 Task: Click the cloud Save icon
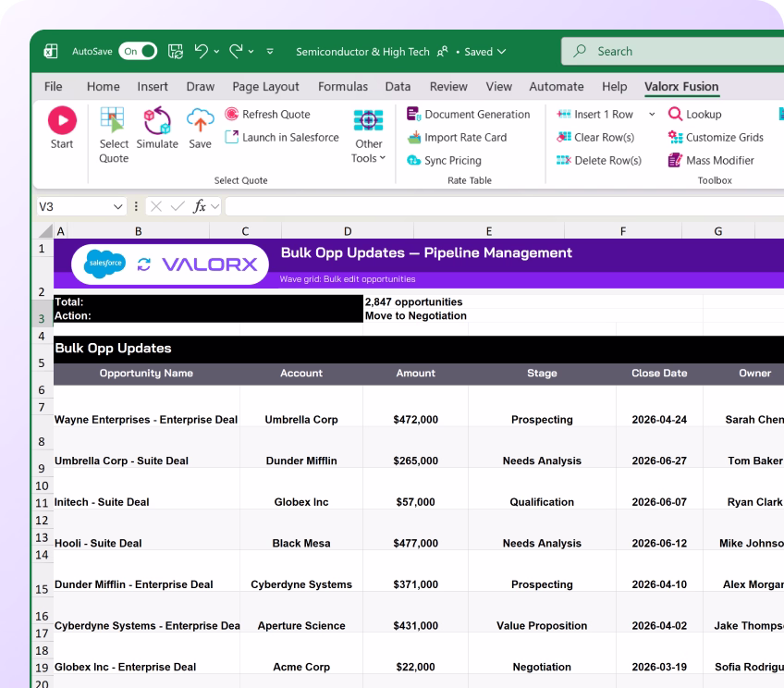(200, 120)
